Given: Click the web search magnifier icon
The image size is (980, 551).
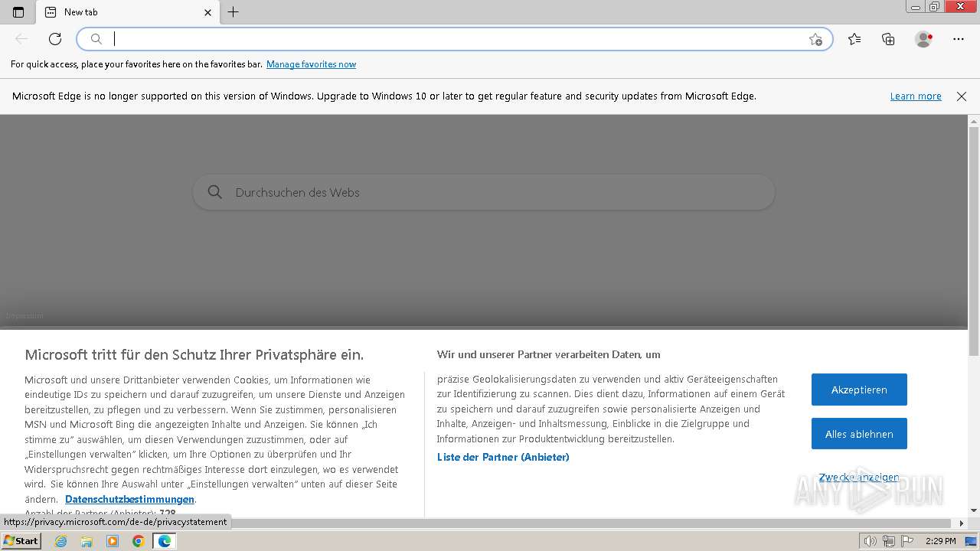Looking at the screenshot, I should [x=215, y=192].
